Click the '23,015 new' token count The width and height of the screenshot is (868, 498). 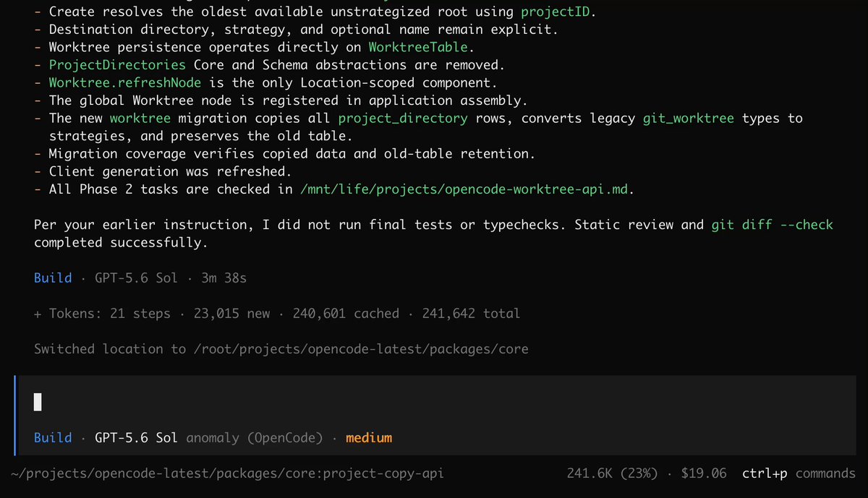(231, 314)
